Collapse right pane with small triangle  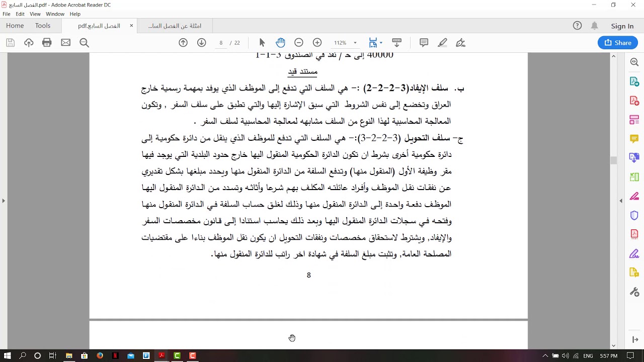click(x=620, y=201)
